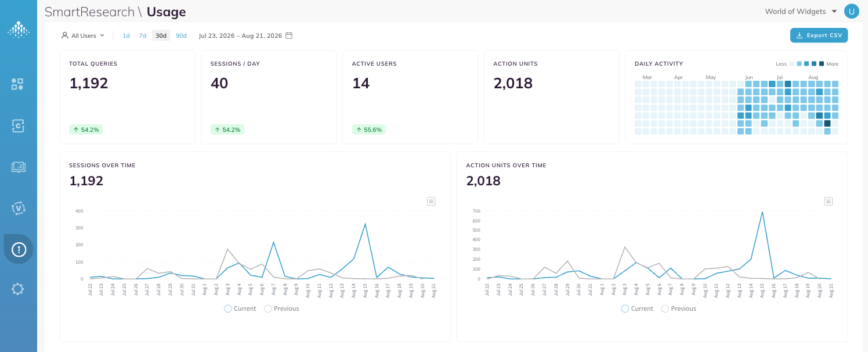Screen dimensions: 868x352
Task: Click the Usage page title
Action: coord(167,12)
